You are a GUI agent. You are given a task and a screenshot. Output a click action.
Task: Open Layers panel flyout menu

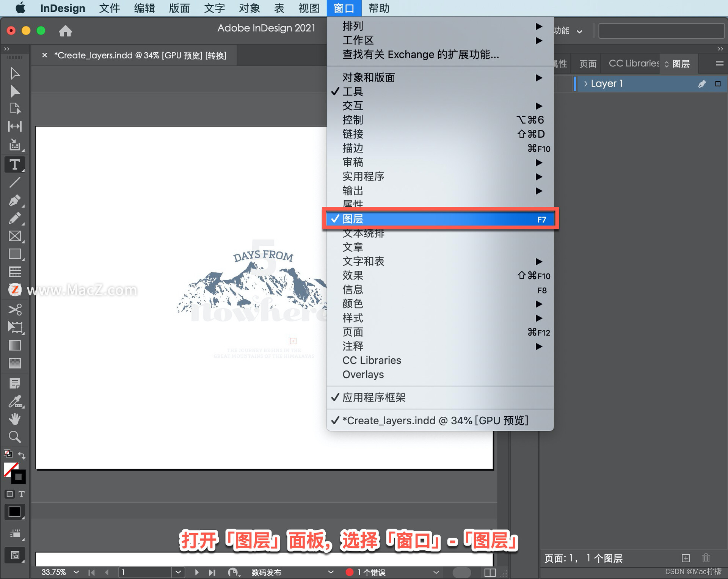point(719,64)
